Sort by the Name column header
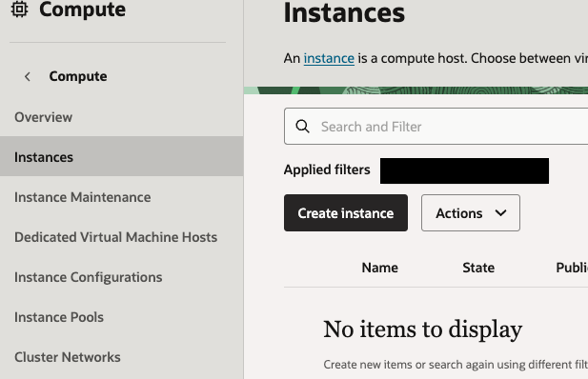The image size is (588, 379). point(380,268)
